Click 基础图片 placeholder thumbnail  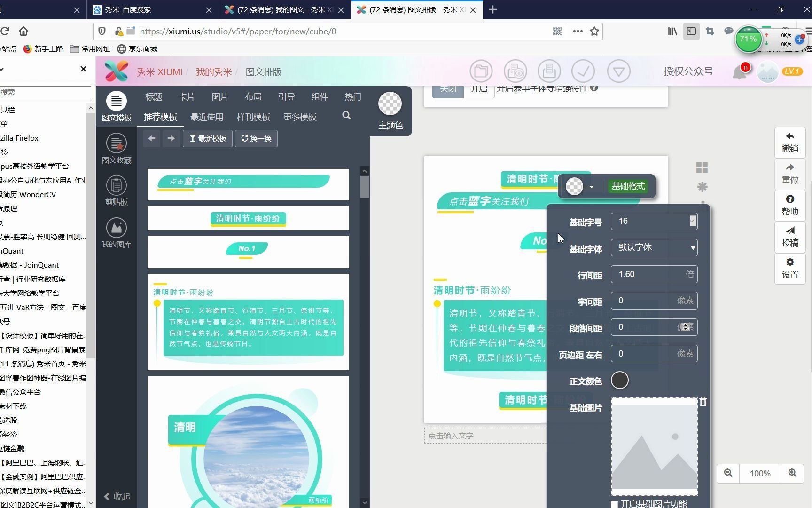coord(654,447)
